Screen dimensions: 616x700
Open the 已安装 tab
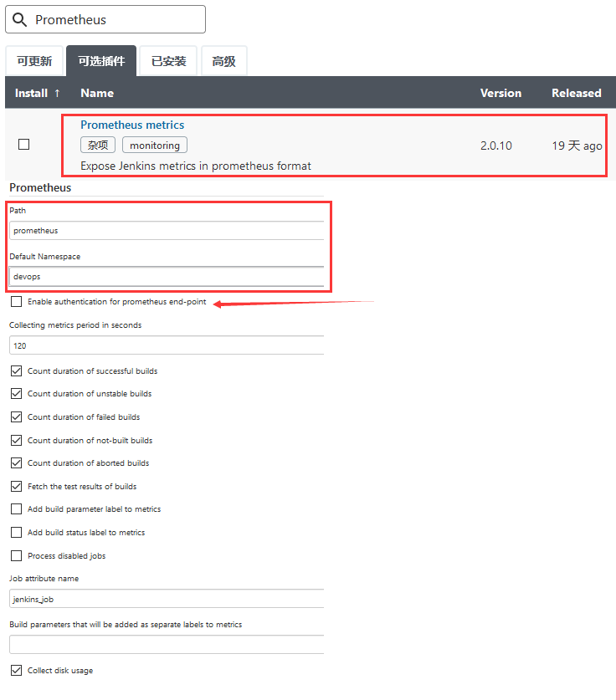[168, 61]
